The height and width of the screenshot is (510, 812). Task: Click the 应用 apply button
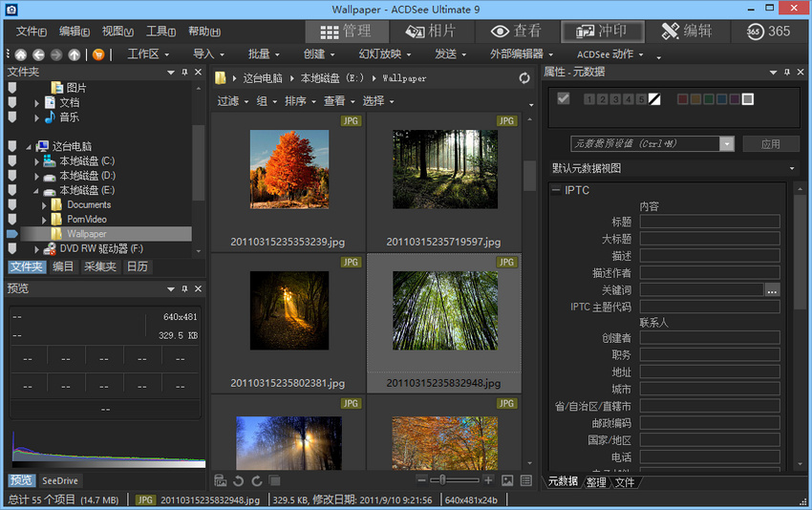(770, 144)
